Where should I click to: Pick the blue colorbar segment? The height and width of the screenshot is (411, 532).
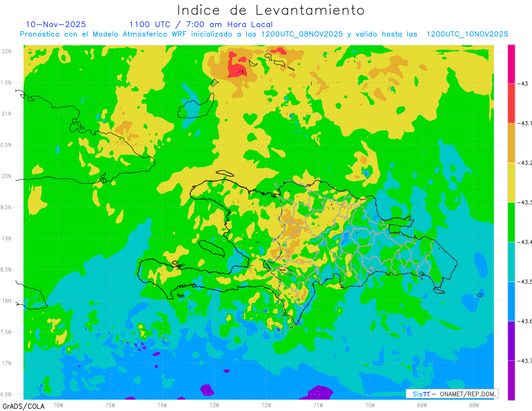[511, 301]
